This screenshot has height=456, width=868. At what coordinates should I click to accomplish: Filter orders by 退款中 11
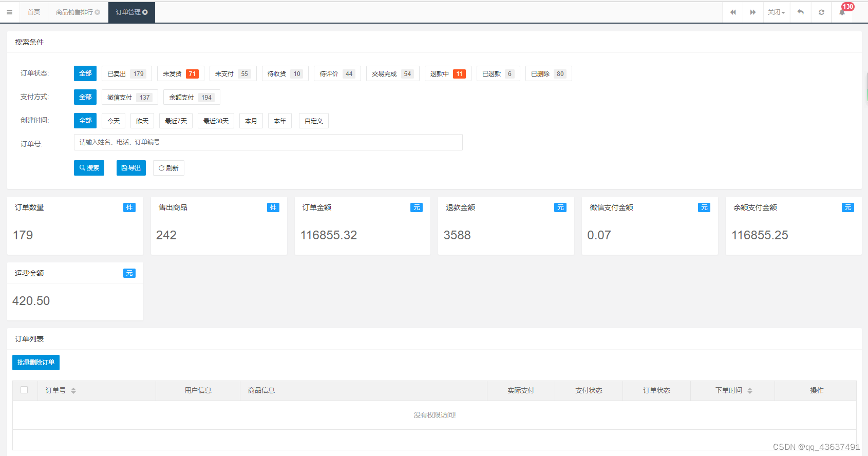[448, 73]
